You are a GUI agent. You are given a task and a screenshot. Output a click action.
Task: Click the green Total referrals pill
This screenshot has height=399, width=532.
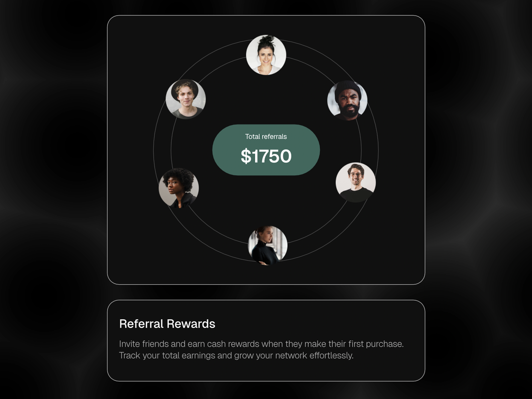[266, 150]
